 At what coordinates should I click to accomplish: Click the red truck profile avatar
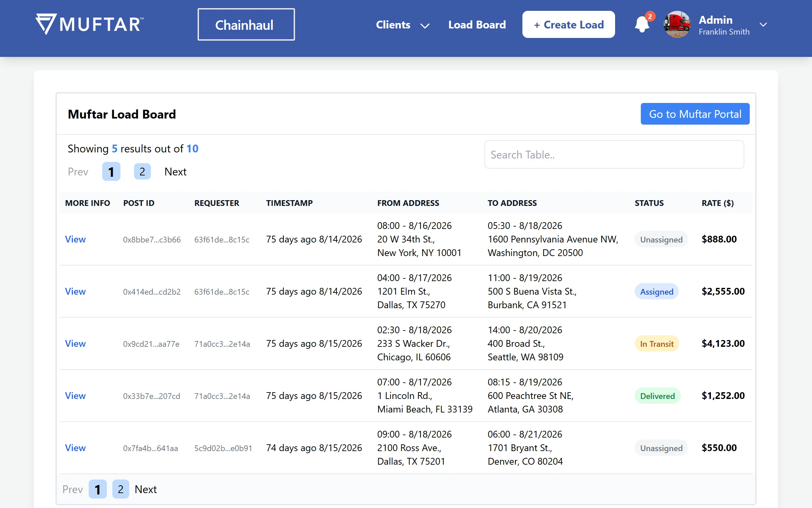point(677,24)
